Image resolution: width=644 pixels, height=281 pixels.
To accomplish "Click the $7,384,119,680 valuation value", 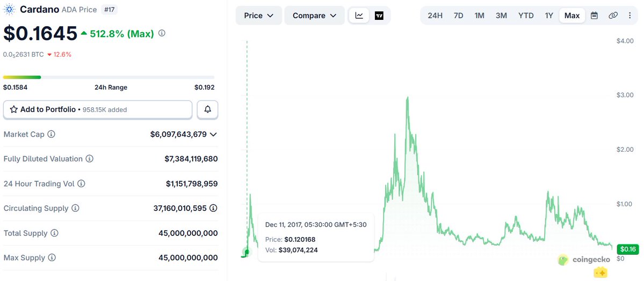I will click(x=191, y=159).
